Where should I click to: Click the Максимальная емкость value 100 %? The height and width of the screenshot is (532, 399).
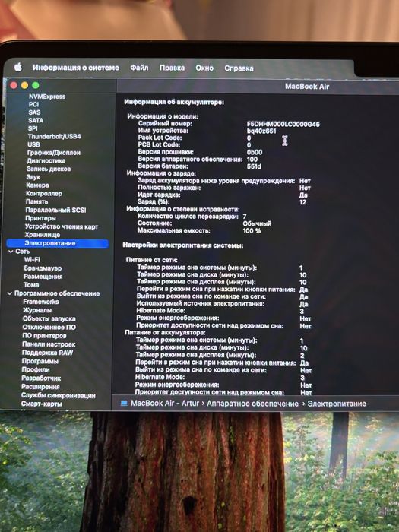pyautogui.click(x=252, y=230)
